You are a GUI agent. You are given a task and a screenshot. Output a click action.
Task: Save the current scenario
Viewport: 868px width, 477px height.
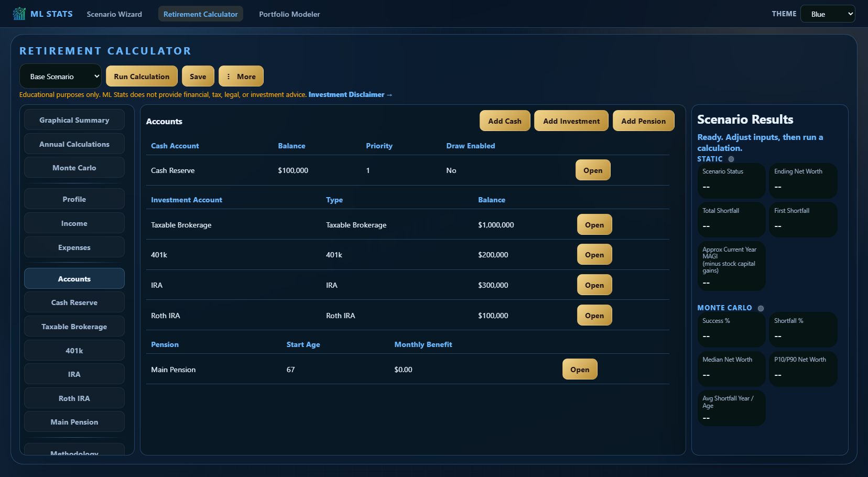(198, 76)
